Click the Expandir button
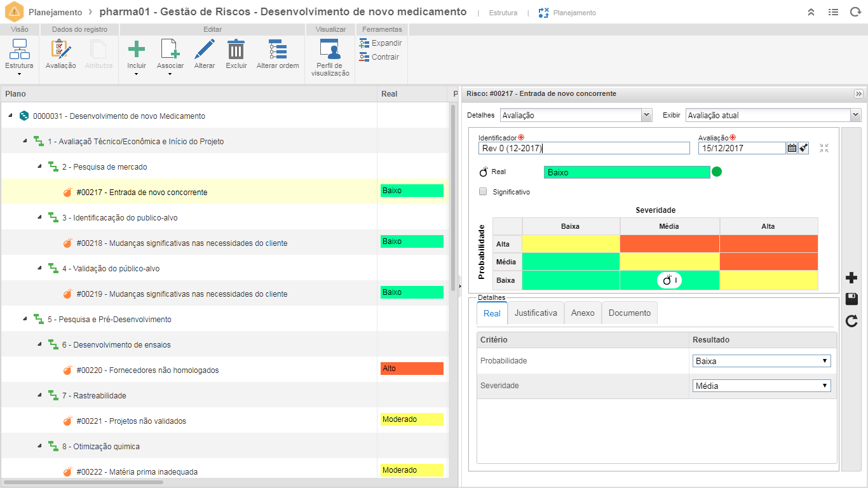Image resolution: width=868 pixels, height=488 pixels. (x=381, y=43)
